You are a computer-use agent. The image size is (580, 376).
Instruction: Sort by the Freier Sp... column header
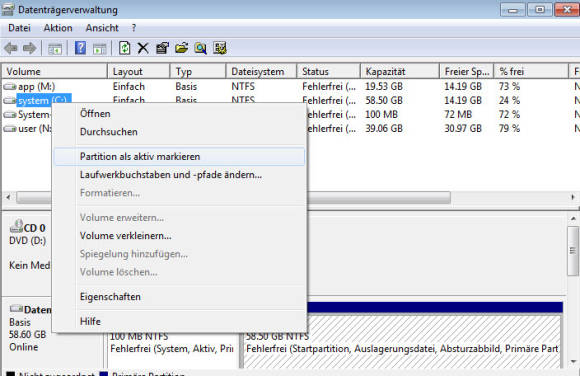coord(467,71)
